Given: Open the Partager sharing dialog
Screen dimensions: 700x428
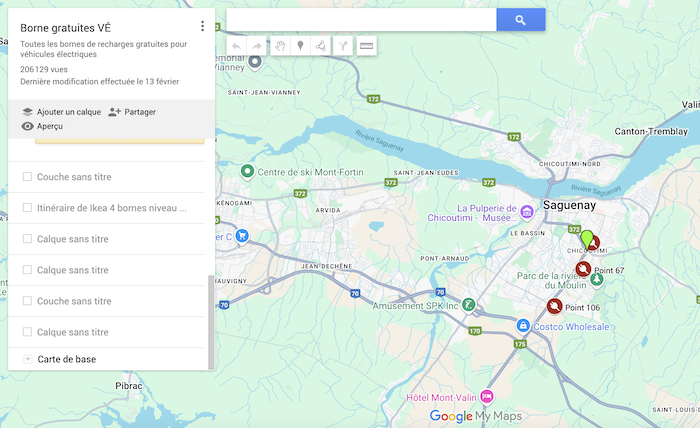Looking at the screenshot, I should click(x=132, y=112).
